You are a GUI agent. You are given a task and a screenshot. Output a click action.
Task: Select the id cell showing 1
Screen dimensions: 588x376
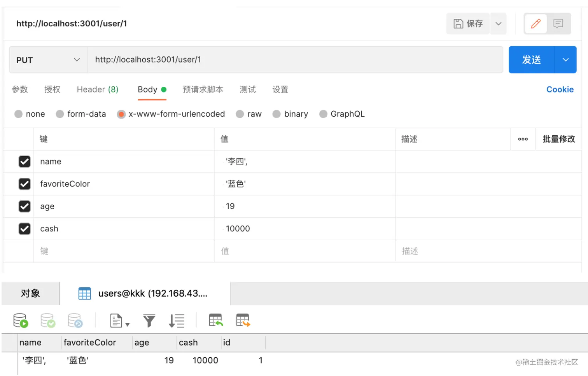[243, 360]
